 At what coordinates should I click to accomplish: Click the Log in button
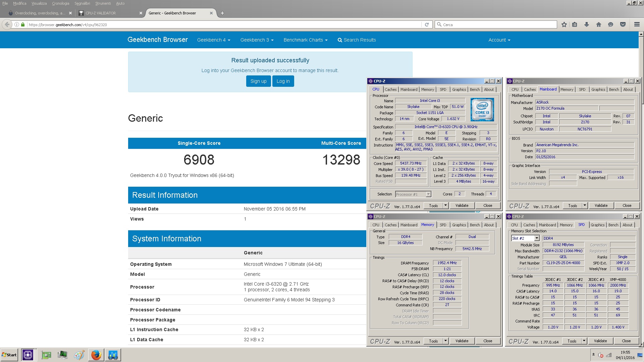click(x=283, y=81)
